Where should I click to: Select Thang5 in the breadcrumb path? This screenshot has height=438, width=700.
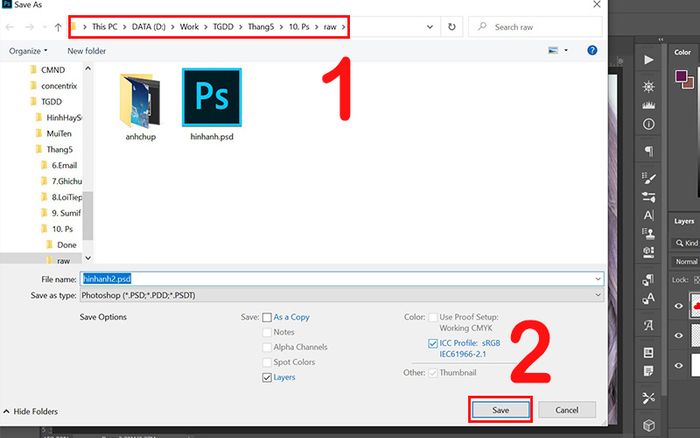point(261,27)
